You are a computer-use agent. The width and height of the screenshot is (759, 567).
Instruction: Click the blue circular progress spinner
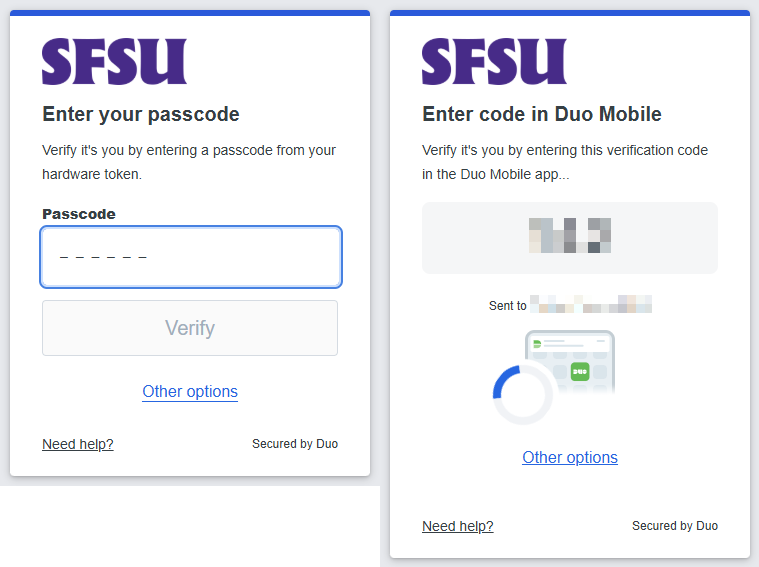[523, 395]
